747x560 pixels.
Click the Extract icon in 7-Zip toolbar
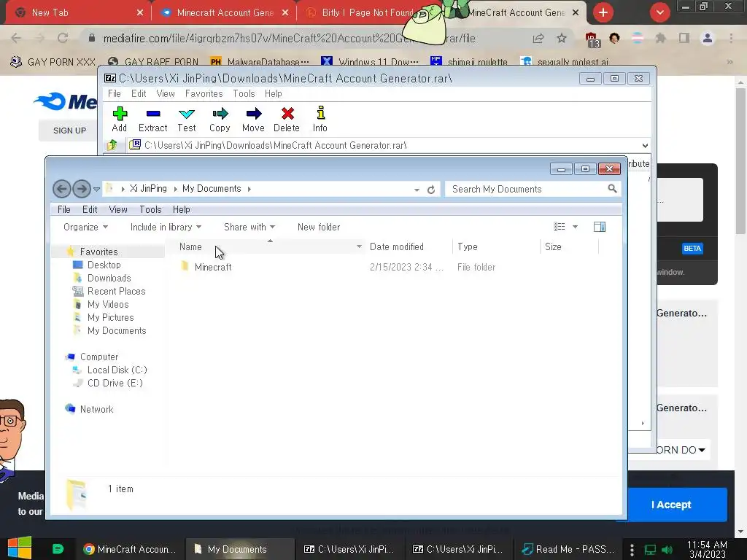click(153, 114)
